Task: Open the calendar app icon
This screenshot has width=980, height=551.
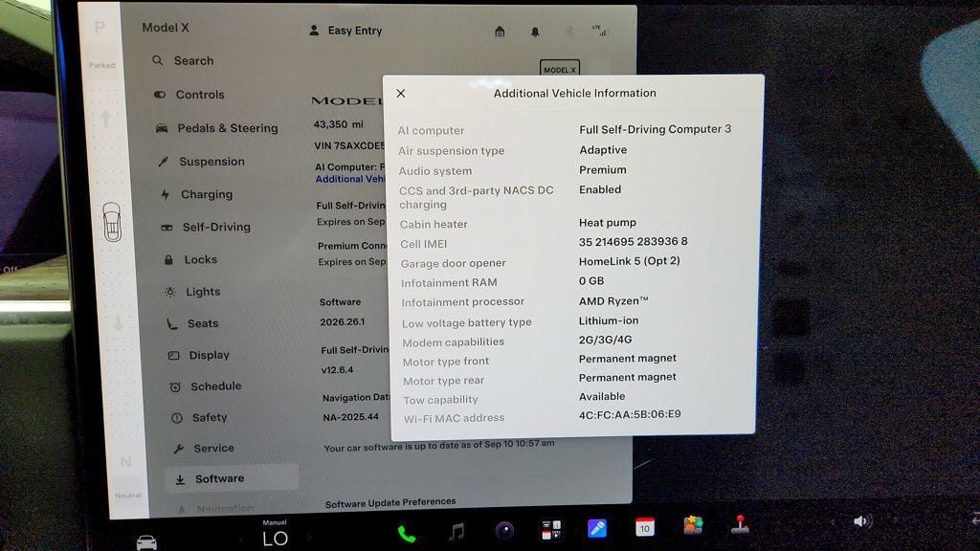Action: coord(644,527)
